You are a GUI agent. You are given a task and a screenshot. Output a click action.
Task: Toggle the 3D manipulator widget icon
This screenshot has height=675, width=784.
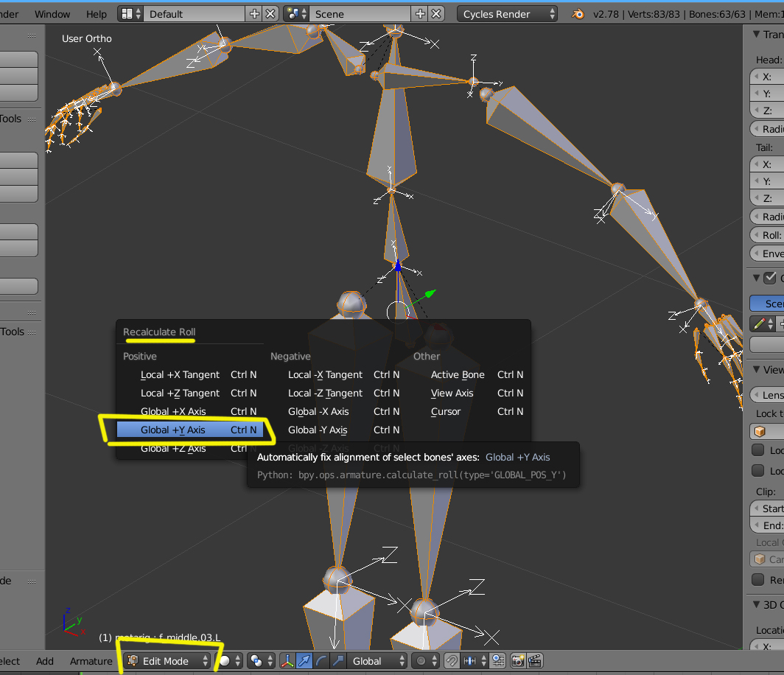pyautogui.click(x=287, y=661)
